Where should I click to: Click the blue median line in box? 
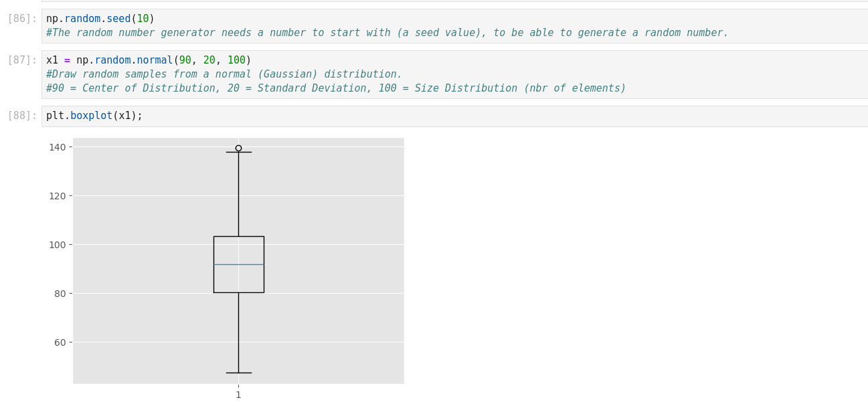pos(238,264)
